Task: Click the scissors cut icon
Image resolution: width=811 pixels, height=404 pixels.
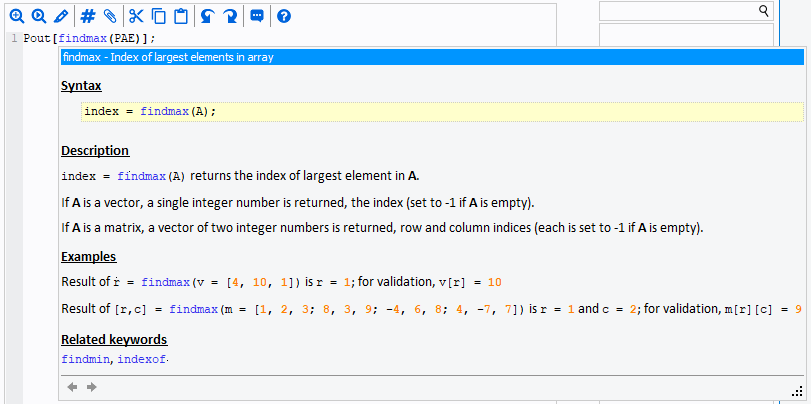Action: pyautogui.click(x=136, y=17)
